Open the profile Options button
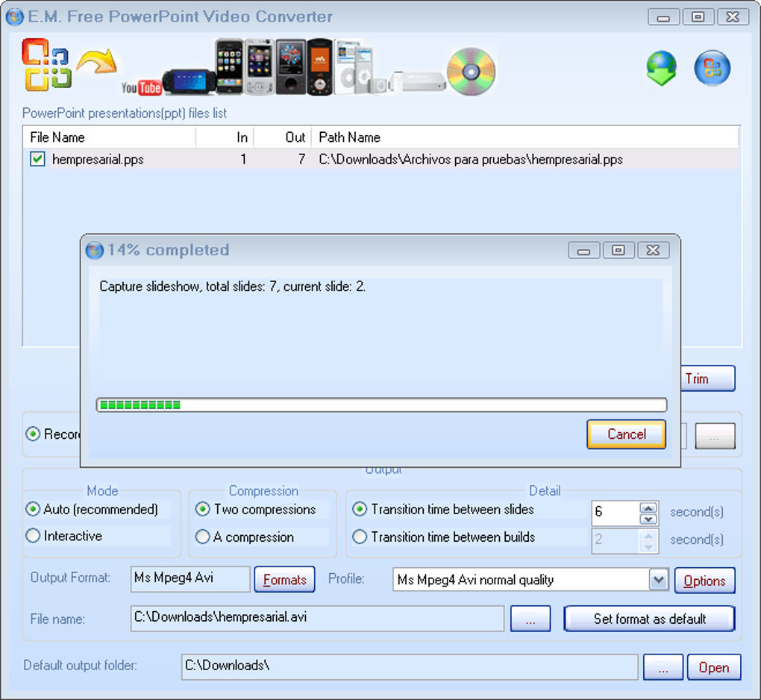The image size is (761, 700). coord(705,581)
